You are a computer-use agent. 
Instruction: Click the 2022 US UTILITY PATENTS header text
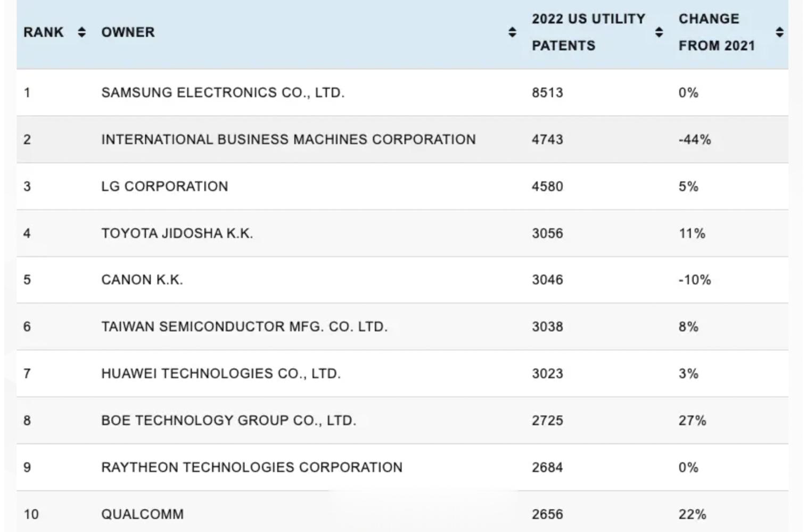[x=588, y=32]
